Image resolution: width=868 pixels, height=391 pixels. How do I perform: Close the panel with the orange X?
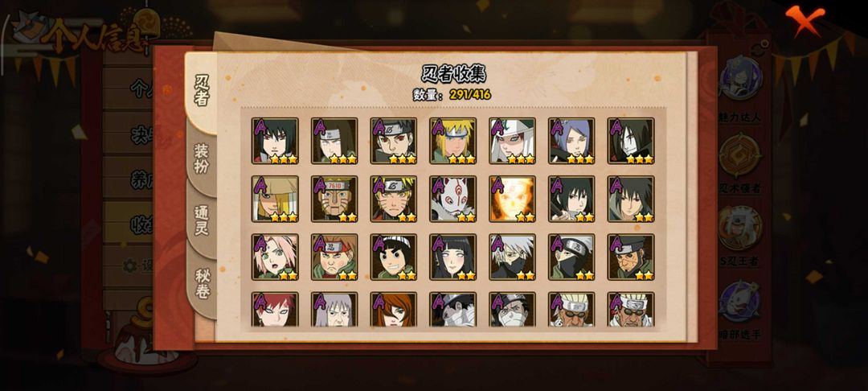tap(805, 20)
